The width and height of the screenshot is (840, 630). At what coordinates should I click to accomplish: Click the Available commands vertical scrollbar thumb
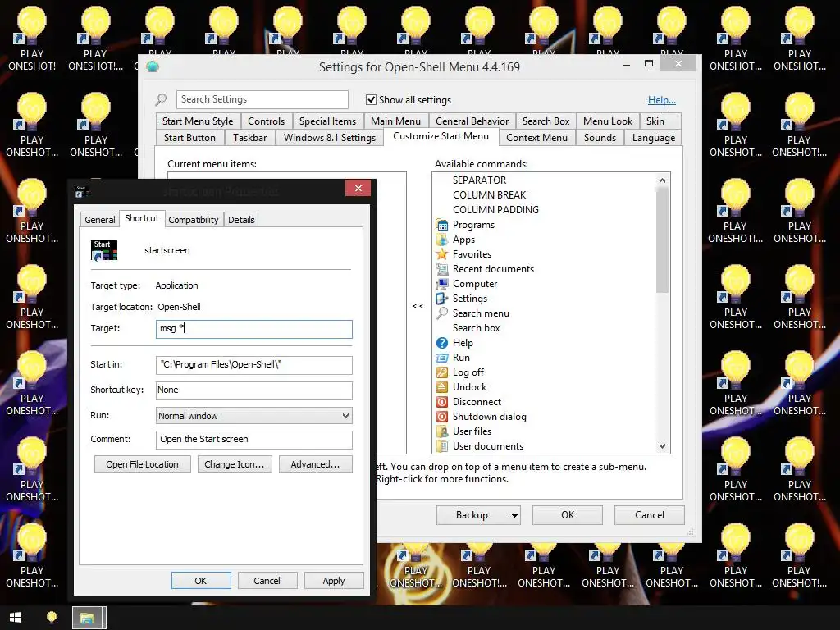point(663,240)
